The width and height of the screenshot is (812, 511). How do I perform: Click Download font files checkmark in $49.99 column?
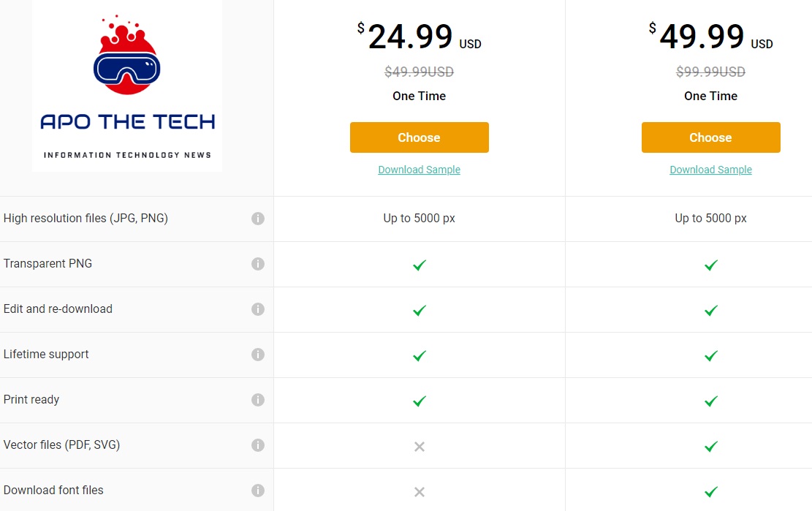pos(711,491)
